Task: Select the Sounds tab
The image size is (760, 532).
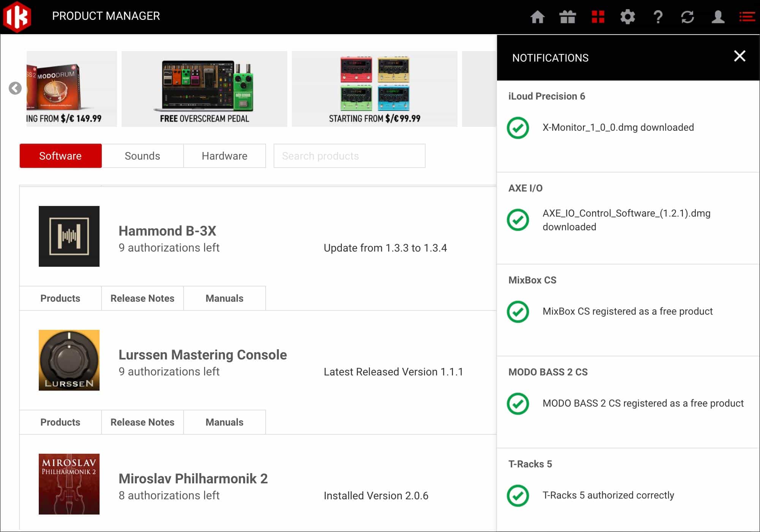Action: (x=142, y=156)
